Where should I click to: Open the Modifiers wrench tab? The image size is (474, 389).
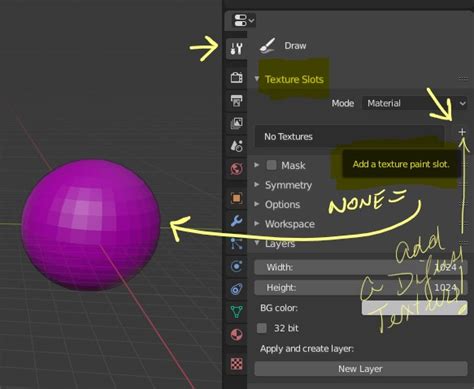236,221
